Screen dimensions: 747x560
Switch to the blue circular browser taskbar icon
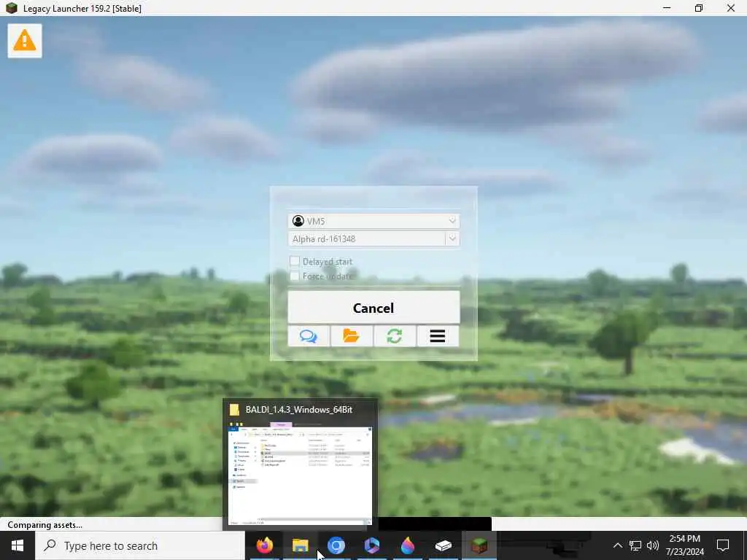coord(336,545)
